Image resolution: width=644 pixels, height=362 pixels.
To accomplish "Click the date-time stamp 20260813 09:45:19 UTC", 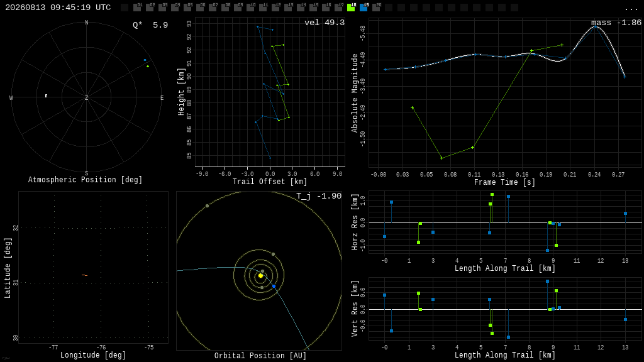I will (x=58, y=8).
